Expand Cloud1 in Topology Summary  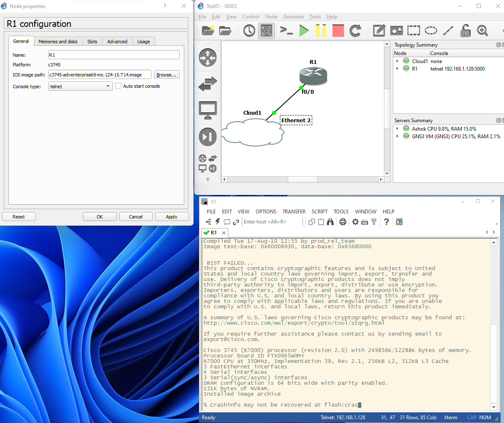(397, 61)
